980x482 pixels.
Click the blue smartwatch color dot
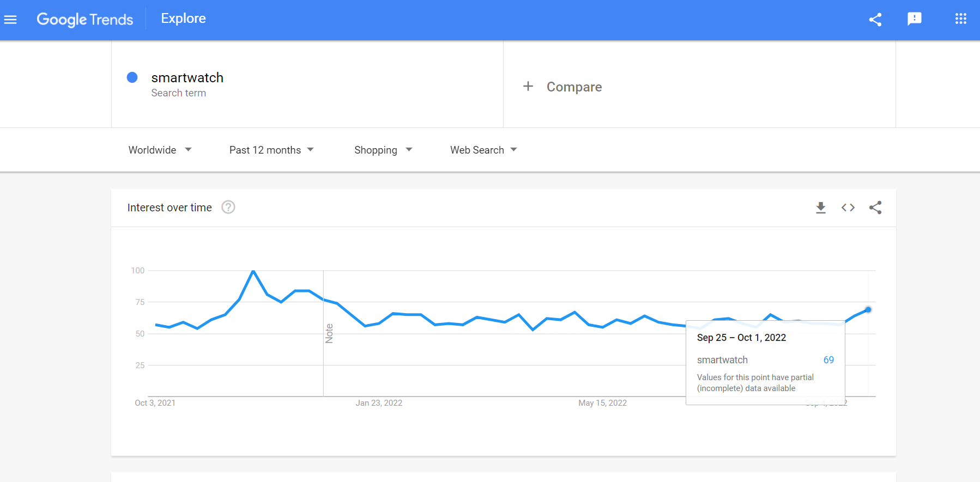(x=132, y=77)
